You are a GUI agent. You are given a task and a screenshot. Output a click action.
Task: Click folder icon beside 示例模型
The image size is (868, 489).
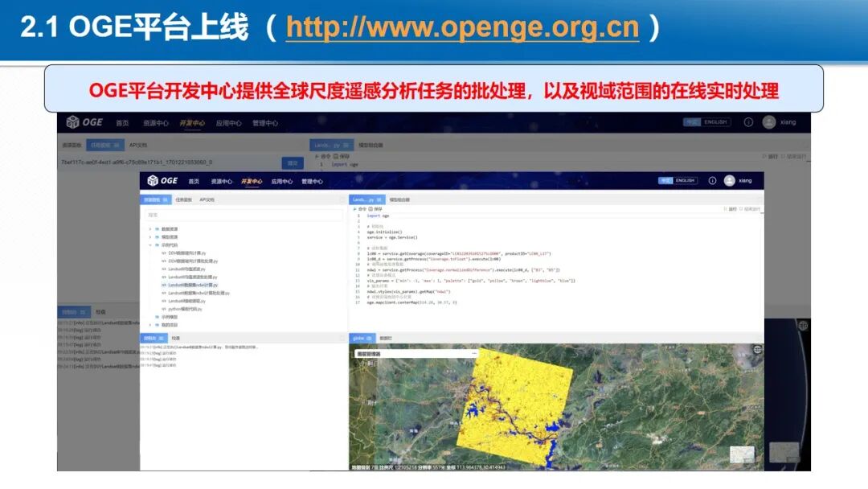[158, 317]
